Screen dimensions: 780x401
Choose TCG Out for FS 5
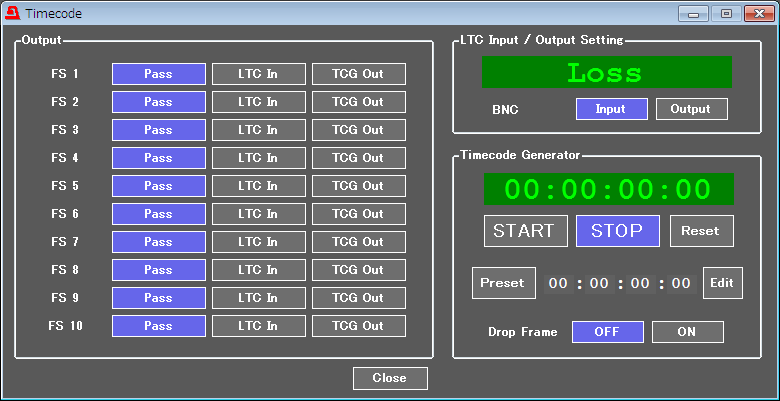click(x=358, y=186)
